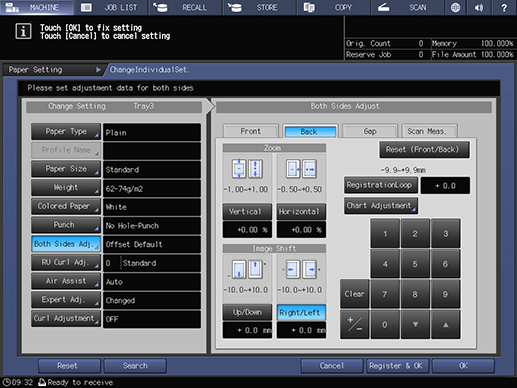Select the RegistrationLoop value field
The height and width of the screenshot is (388, 517).
pos(445,186)
